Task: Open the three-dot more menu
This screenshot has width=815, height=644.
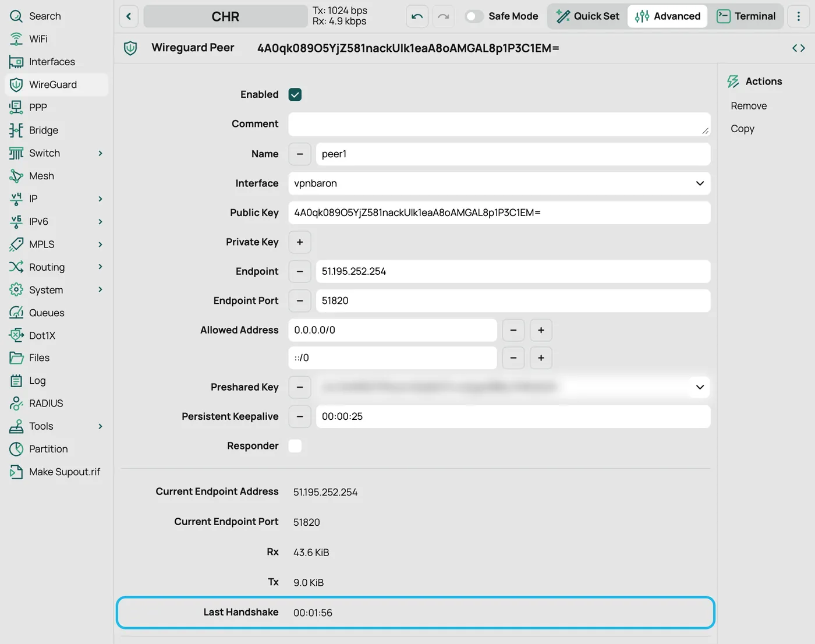Action: click(x=799, y=16)
